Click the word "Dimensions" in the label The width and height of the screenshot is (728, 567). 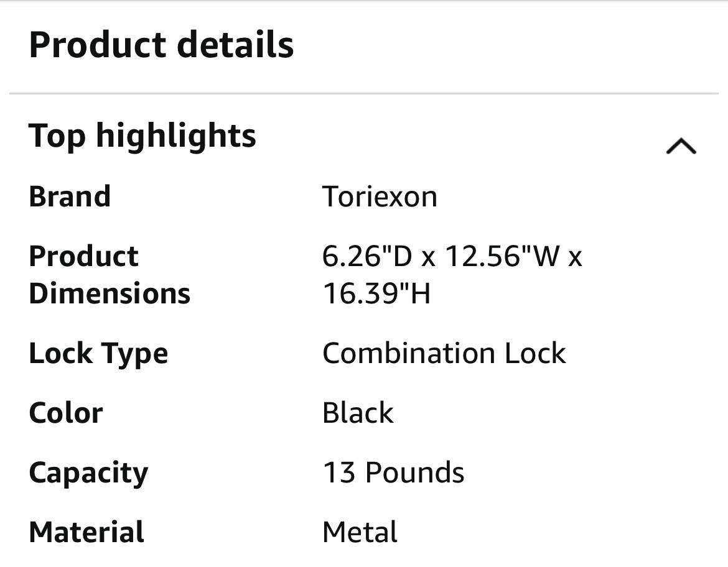[110, 293]
